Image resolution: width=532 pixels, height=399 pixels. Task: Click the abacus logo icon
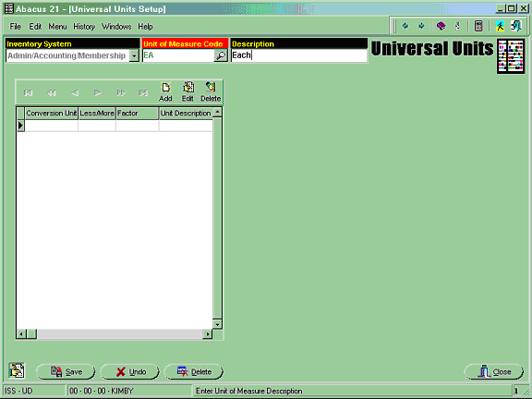[511, 56]
